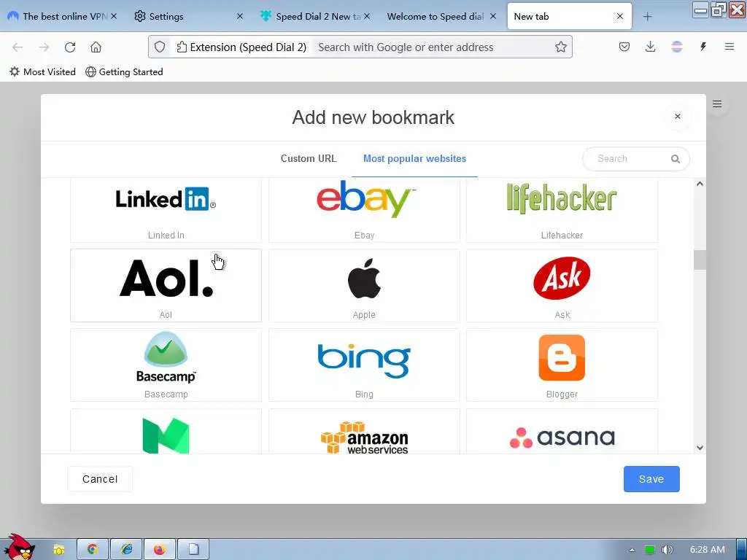747x560 pixels.
Task: Click the blue Save button
Action: point(651,479)
